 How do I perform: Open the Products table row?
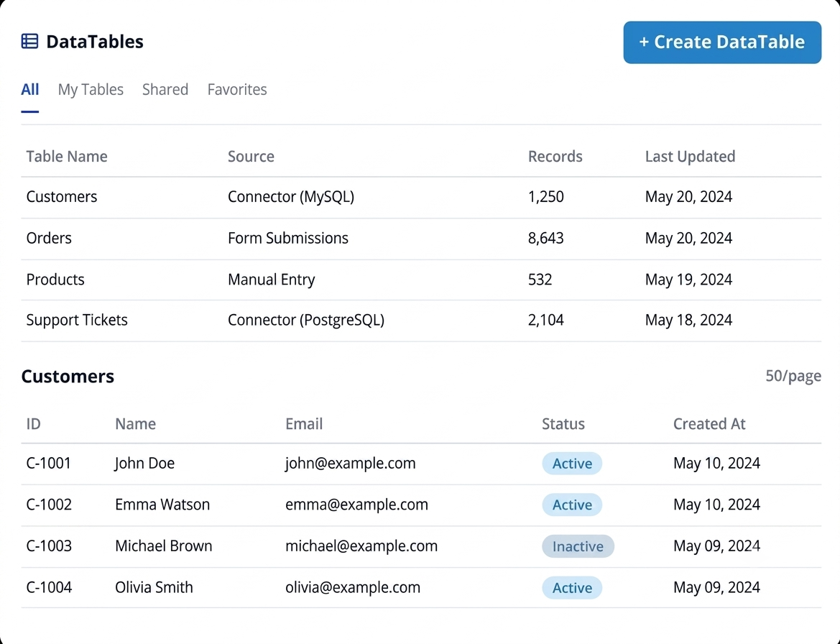pyautogui.click(x=421, y=280)
